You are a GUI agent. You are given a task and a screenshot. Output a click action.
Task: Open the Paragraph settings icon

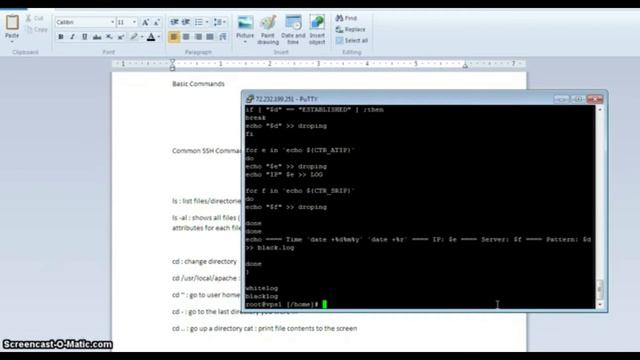pyautogui.click(x=222, y=37)
